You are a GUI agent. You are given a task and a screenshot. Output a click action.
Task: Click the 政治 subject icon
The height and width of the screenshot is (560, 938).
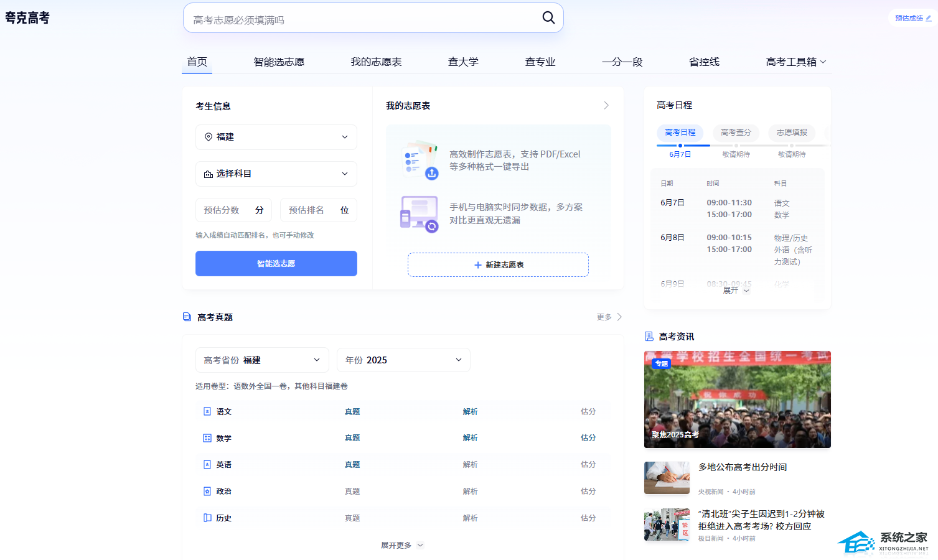tap(207, 491)
